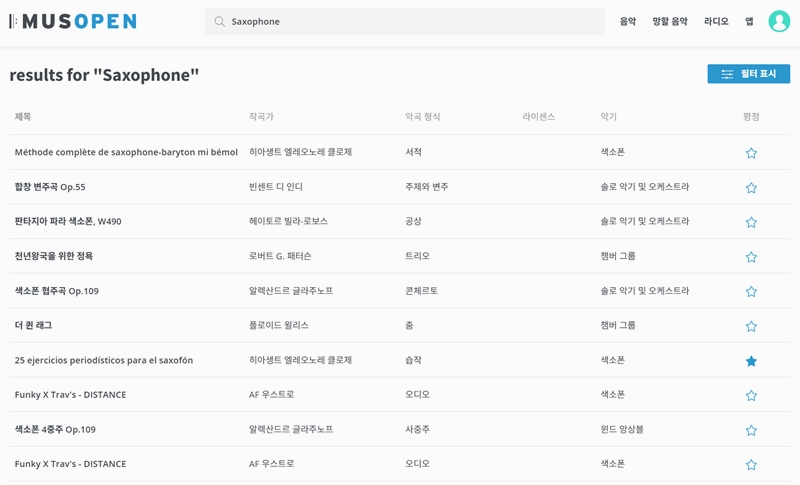Star the 색소폰 협주곡 Op.109 row

tap(751, 292)
